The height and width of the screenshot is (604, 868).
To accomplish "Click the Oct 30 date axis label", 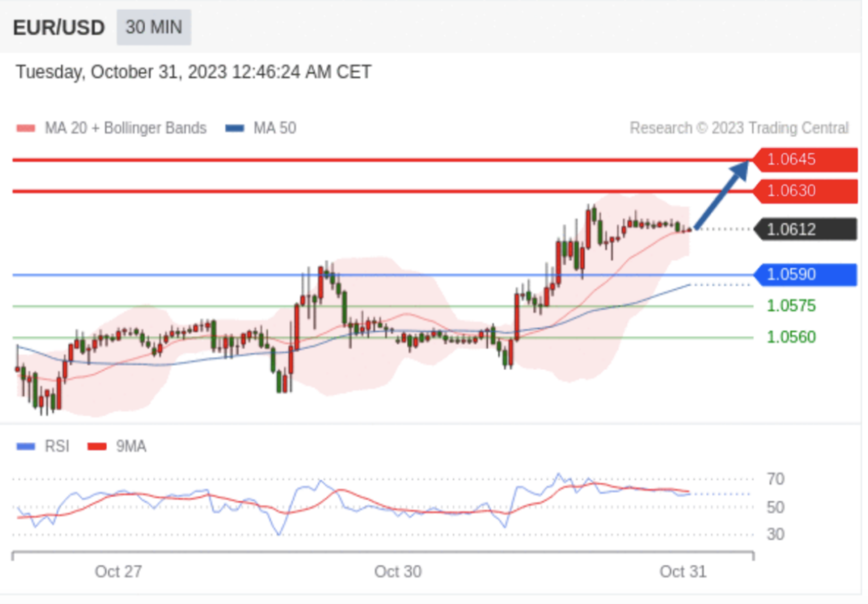I will coord(398,572).
